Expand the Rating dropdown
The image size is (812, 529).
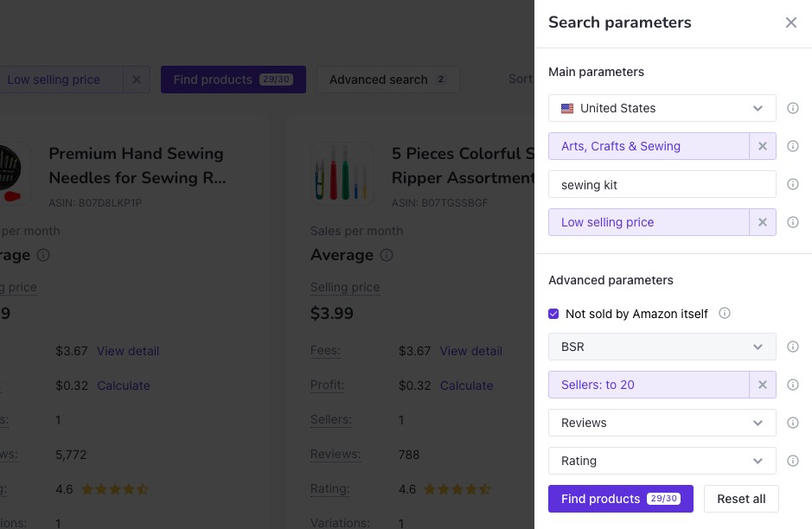pos(662,461)
